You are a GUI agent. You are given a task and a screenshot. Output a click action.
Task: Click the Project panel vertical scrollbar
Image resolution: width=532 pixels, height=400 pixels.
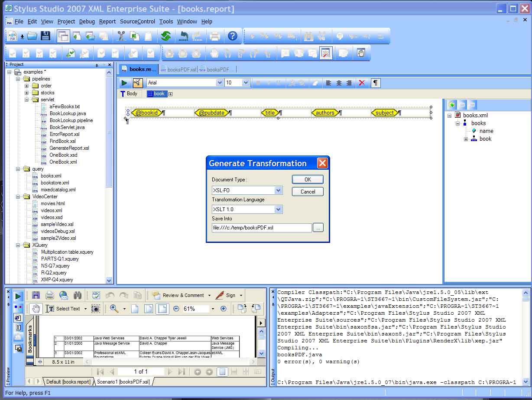109,176
